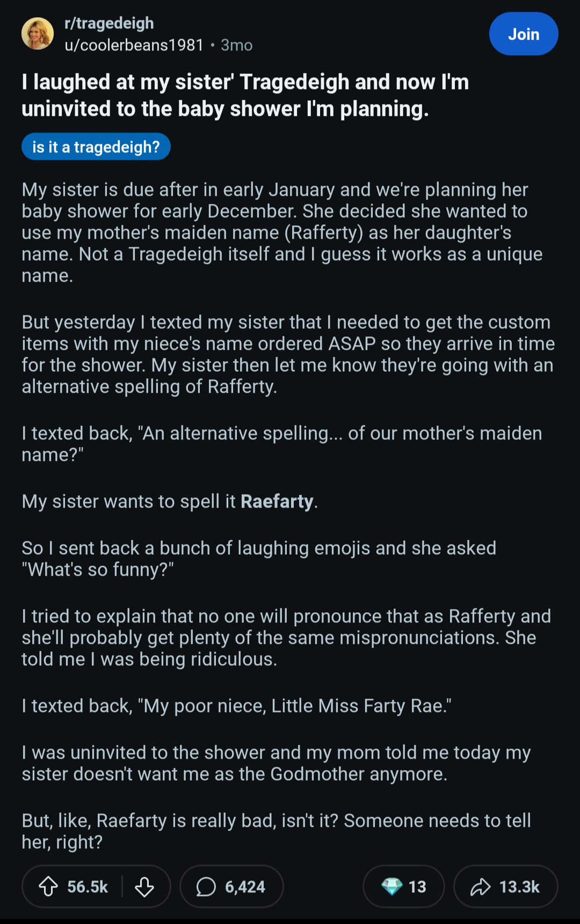
Task: Upvote the post with the arrow icon
Action: pyautogui.click(x=48, y=886)
